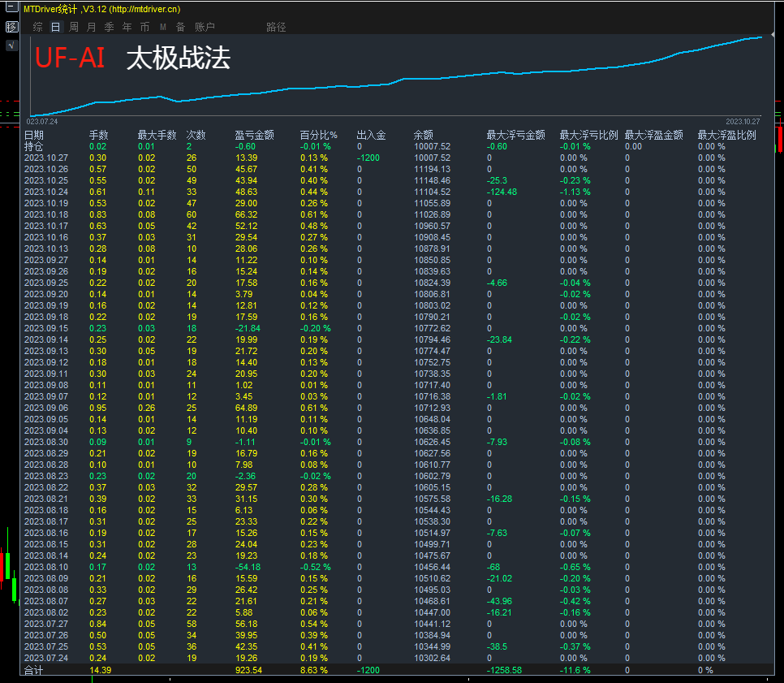
Task: Open the 账户 account menu
Action: coord(204,27)
